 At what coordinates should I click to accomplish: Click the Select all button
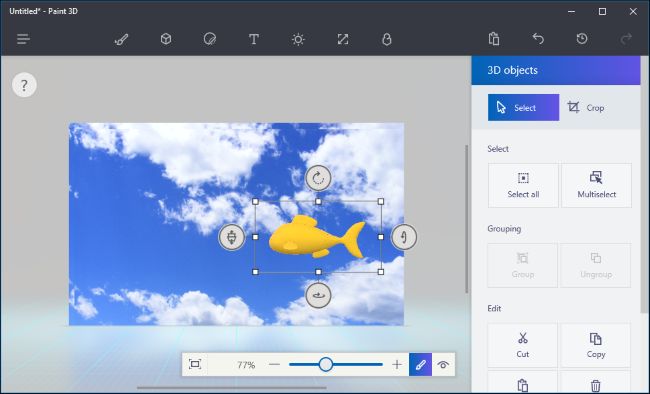pos(523,185)
